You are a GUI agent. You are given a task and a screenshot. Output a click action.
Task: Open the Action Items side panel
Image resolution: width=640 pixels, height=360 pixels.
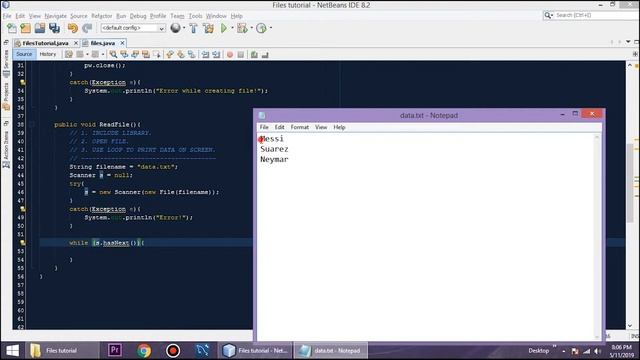(6, 149)
